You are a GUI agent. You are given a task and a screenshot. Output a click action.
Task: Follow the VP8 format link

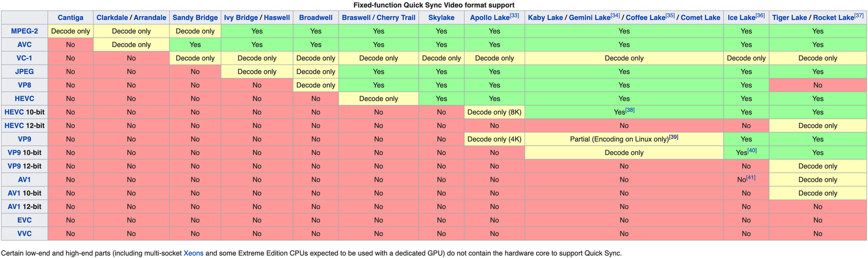(24, 86)
